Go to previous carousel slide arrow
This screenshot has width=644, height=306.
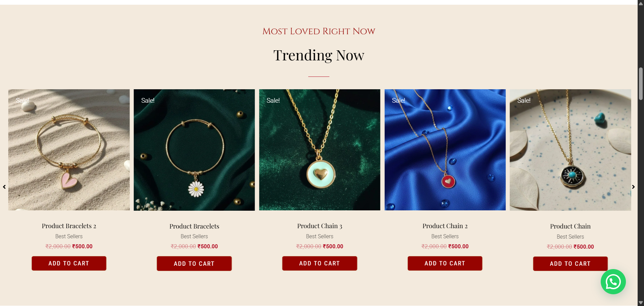(x=4, y=187)
